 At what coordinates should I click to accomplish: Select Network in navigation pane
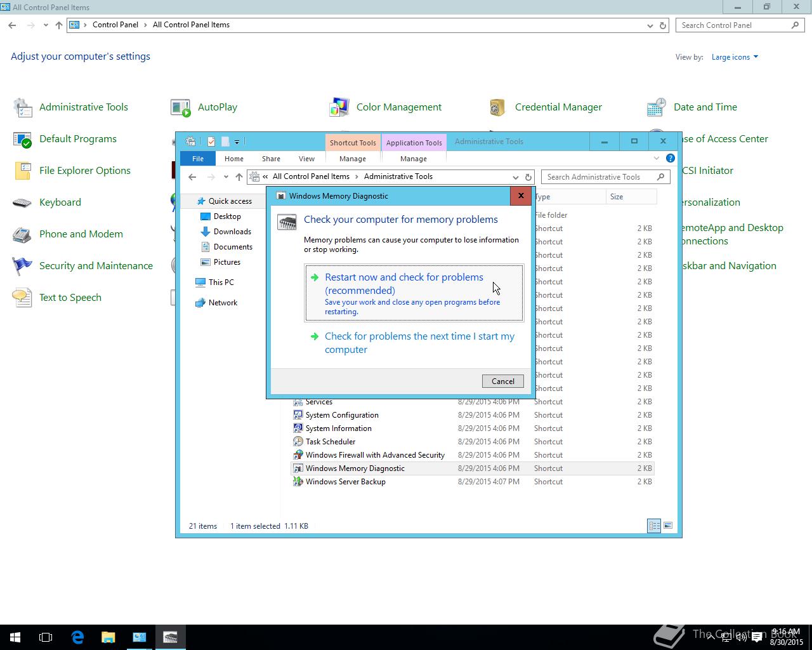[216, 303]
